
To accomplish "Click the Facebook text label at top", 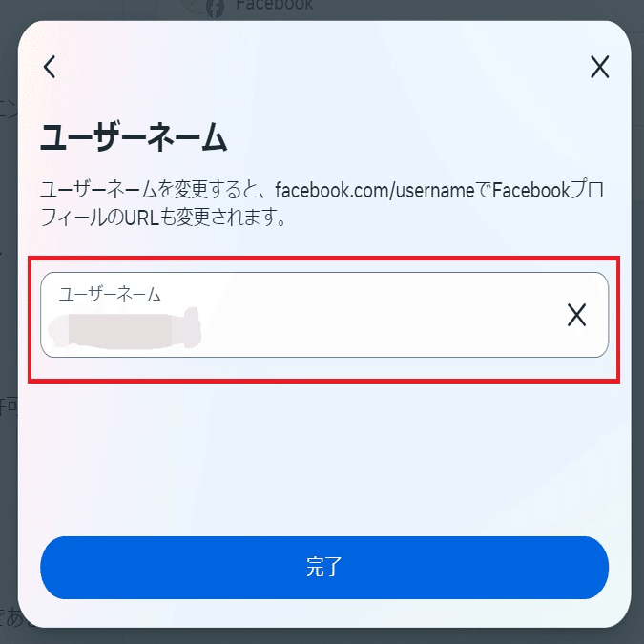I will pos(275,5).
